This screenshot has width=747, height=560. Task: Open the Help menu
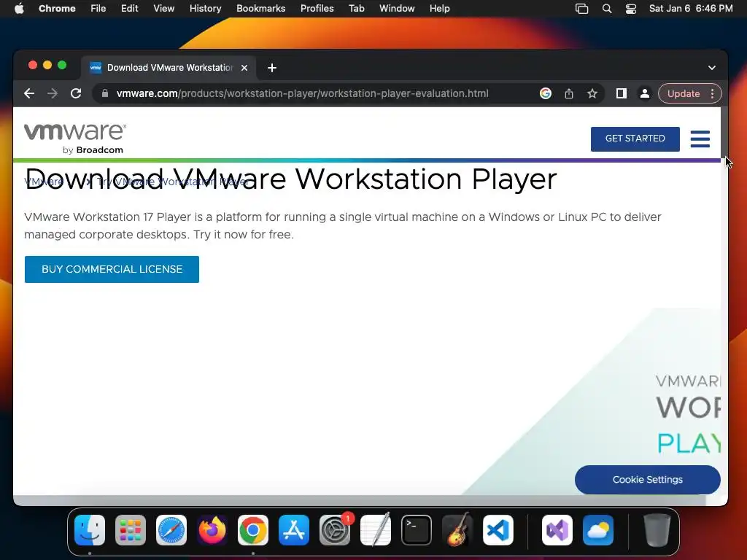(x=439, y=8)
